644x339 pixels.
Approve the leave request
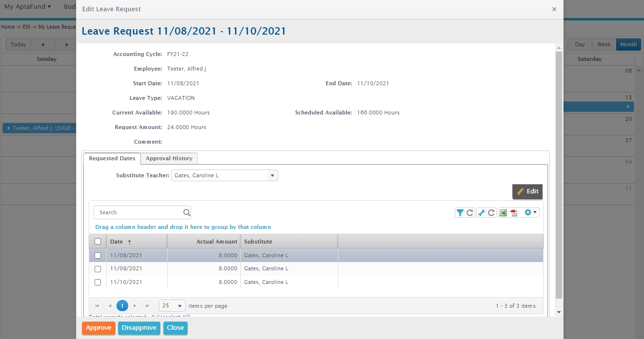[98, 328]
